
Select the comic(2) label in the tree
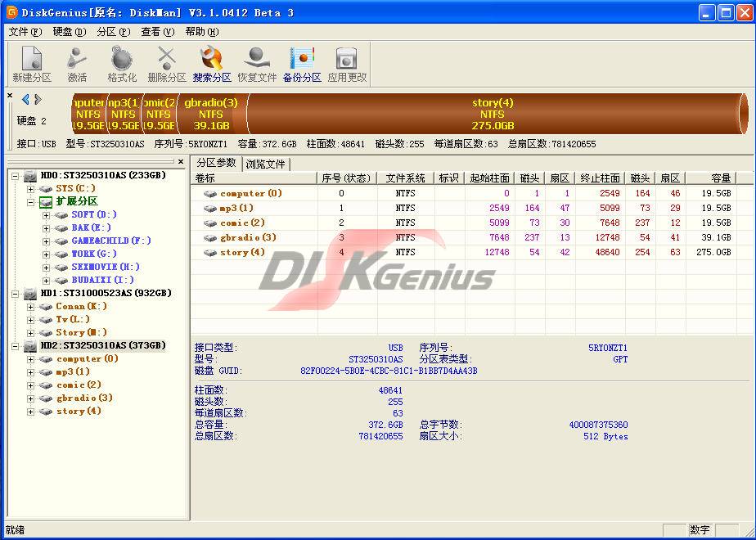(79, 385)
